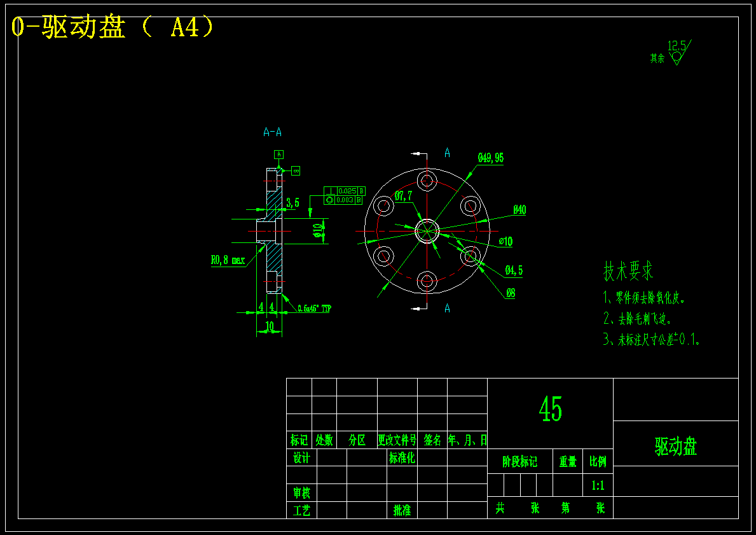
Task: Select the A-A section view label
Action: click(272, 132)
